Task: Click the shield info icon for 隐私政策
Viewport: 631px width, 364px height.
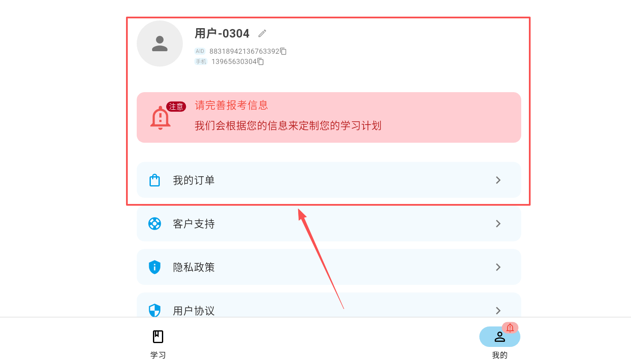Action: pos(155,267)
